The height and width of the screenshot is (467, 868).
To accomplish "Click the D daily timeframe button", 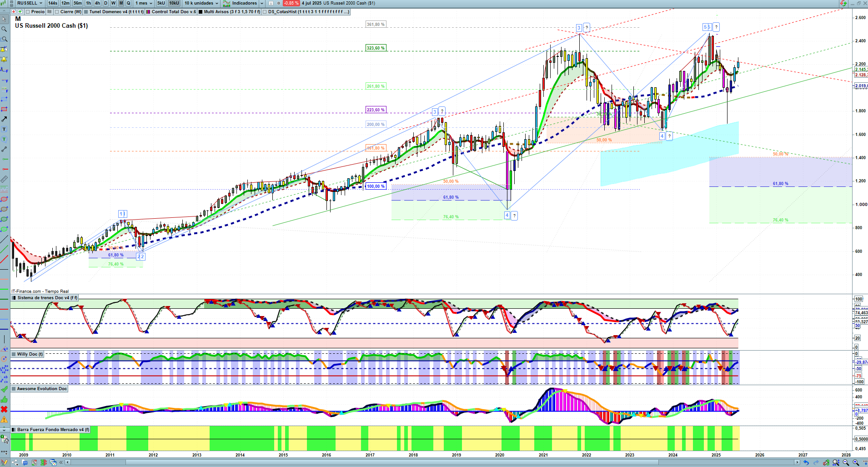I will coord(106,3).
